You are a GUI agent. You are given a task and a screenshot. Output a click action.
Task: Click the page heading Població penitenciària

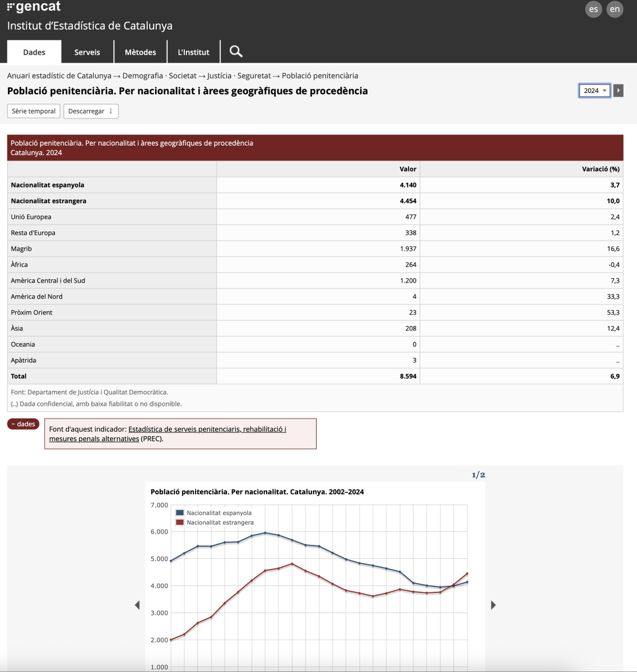click(x=188, y=91)
